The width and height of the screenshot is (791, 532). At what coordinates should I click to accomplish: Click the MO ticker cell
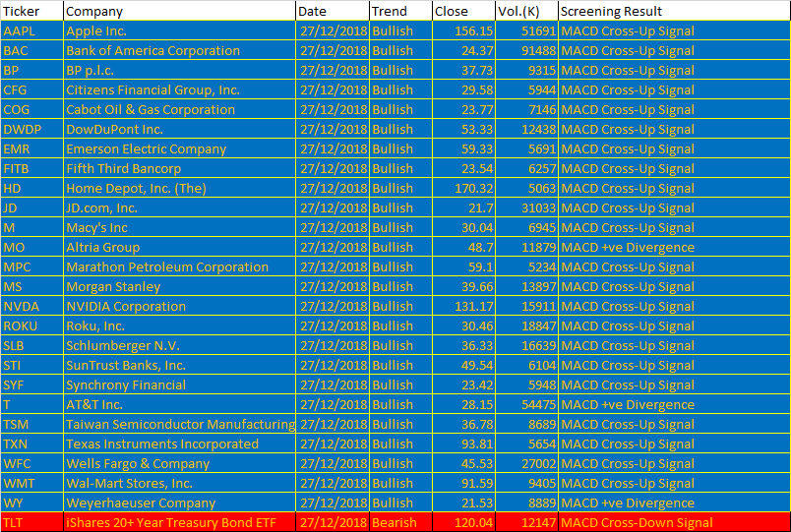[x=31, y=247]
